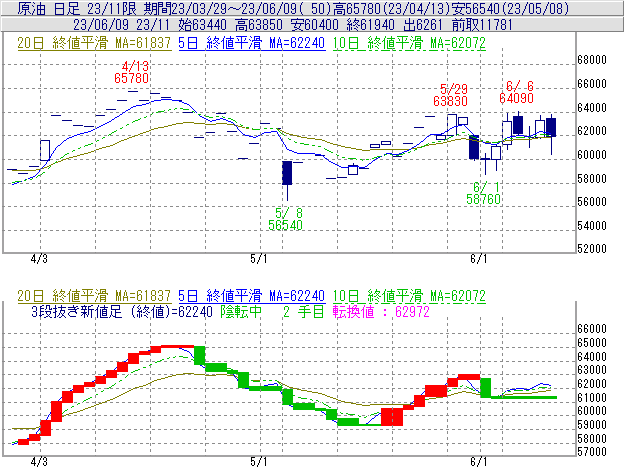Click the hollow candlestick near 4/3
This screenshot has width=624, height=475.
click(45, 150)
